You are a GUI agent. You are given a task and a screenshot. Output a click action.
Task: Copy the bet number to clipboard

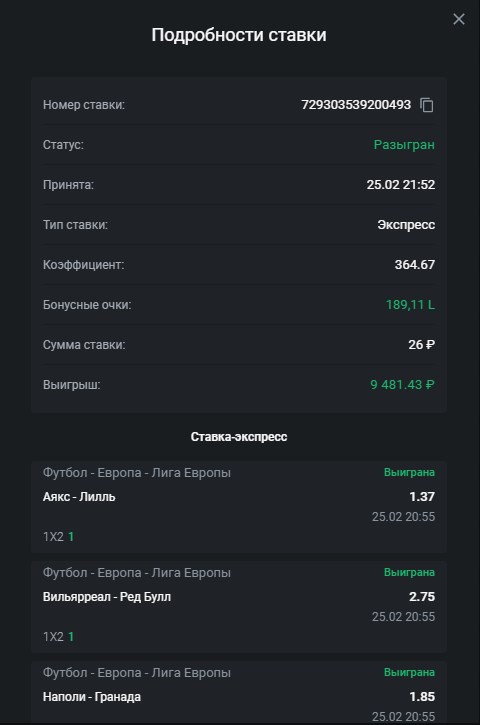(x=427, y=105)
